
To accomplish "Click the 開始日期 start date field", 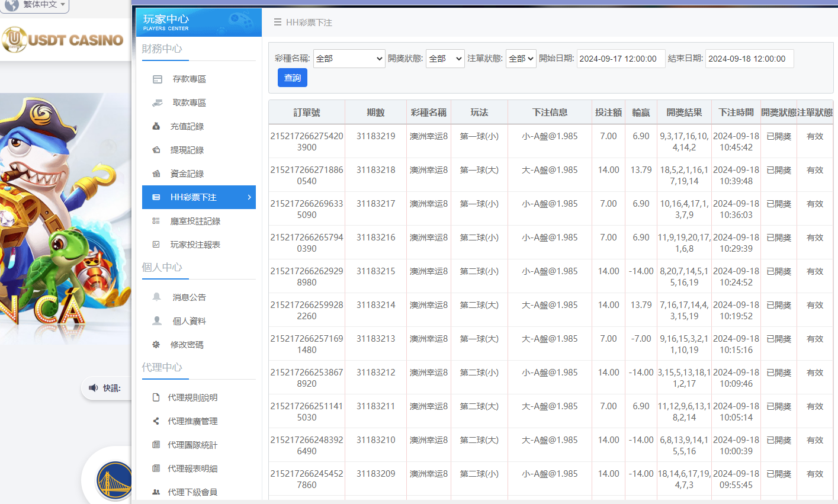I will (x=621, y=59).
